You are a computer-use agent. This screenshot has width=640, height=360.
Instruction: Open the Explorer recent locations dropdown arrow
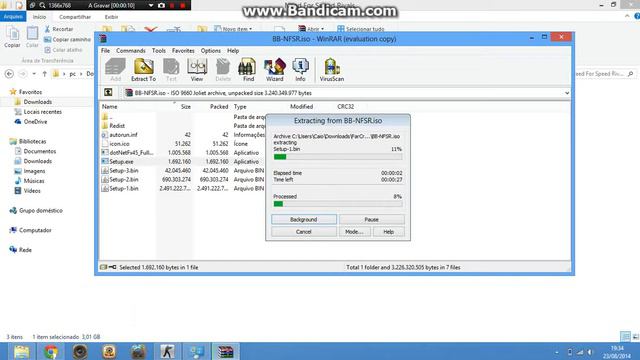click(x=34, y=74)
